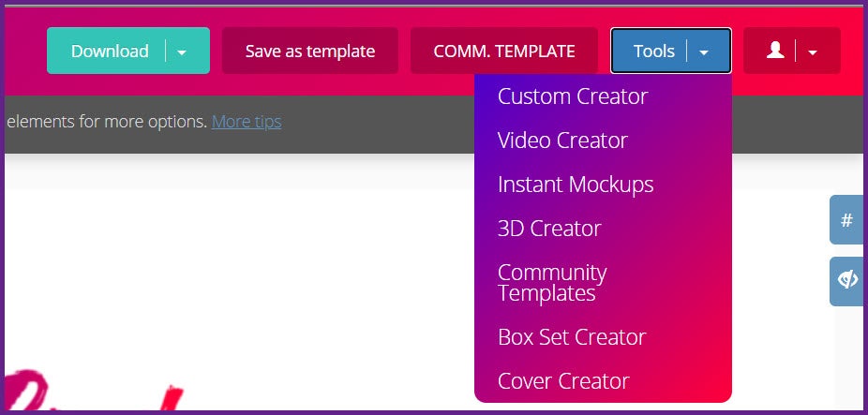This screenshot has height=415, width=868.
Task: Choose Video Creator in the dropdown
Action: click(562, 140)
